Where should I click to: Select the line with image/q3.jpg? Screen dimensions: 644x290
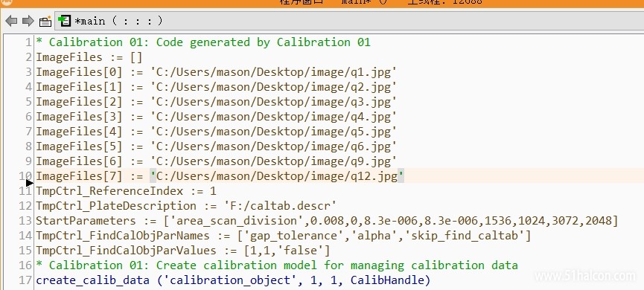coord(216,102)
